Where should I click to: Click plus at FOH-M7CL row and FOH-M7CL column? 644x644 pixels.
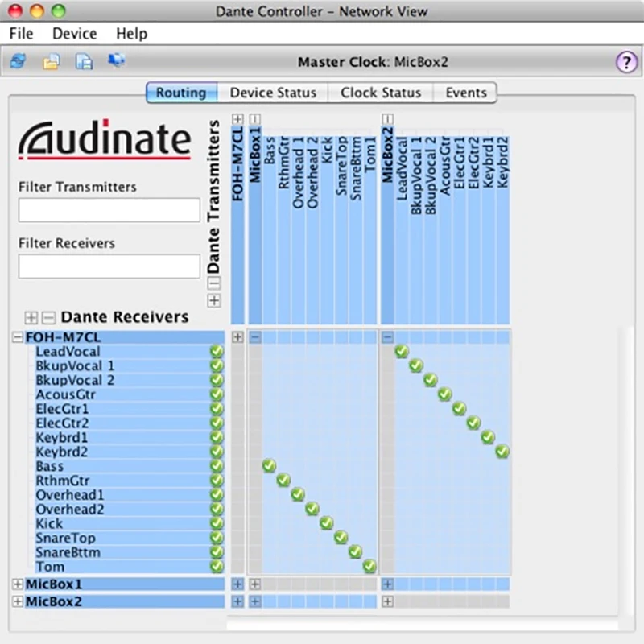tap(237, 337)
